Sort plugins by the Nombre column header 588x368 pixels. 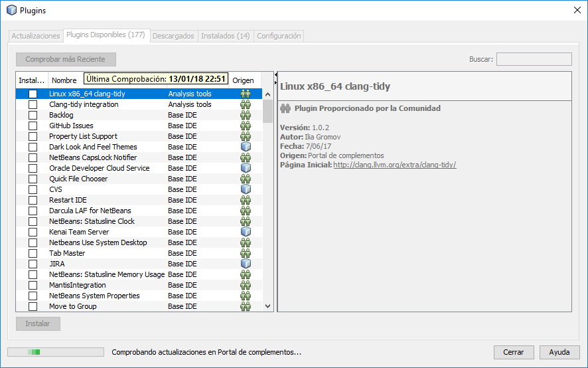pyautogui.click(x=64, y=80)
